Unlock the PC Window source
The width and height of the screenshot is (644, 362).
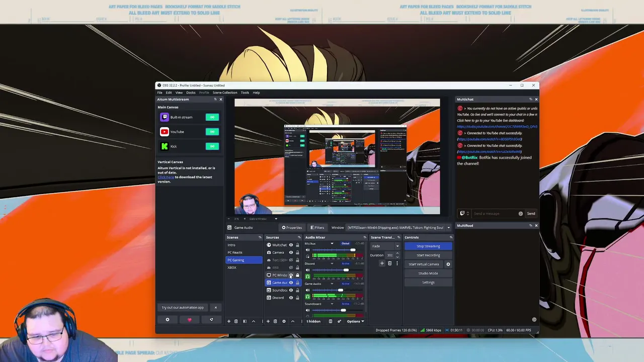click(x=297, y=275)
